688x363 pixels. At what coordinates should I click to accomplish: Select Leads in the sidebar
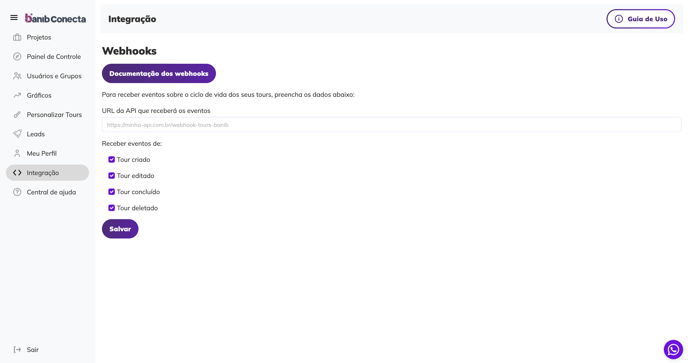47,134
